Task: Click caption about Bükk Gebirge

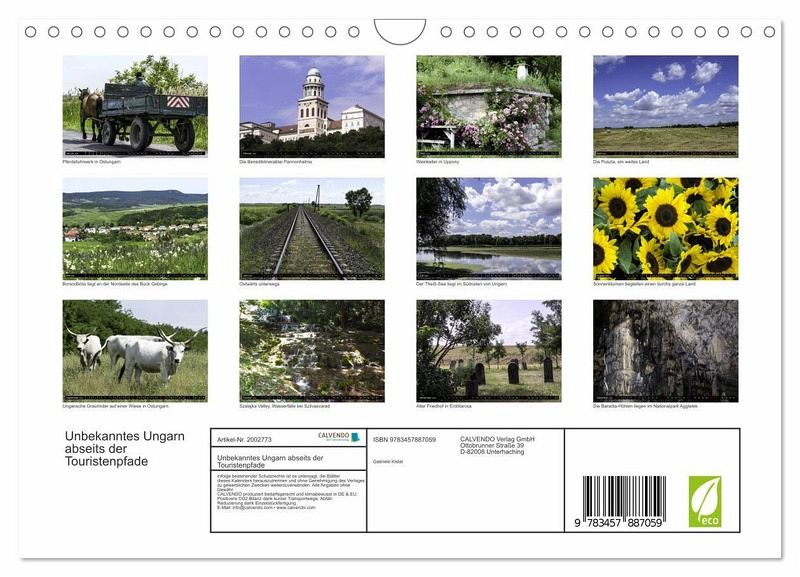Action: coord(115,284)
